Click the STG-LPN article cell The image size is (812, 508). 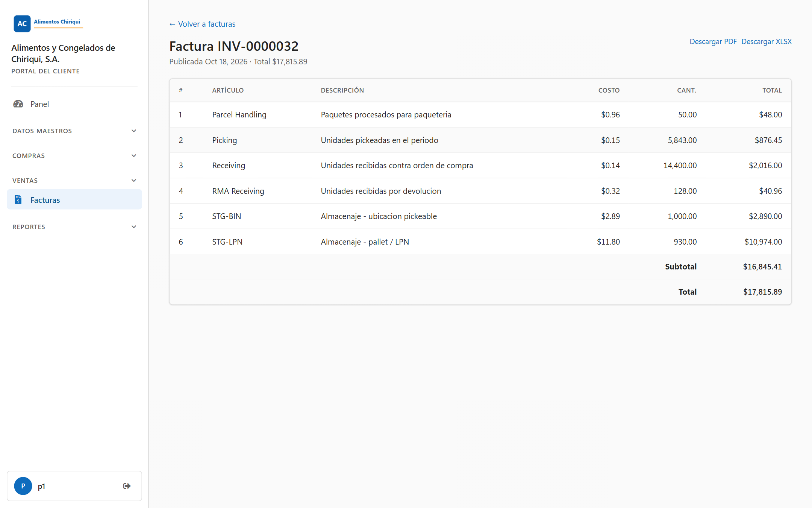click(x=227, y=242)
